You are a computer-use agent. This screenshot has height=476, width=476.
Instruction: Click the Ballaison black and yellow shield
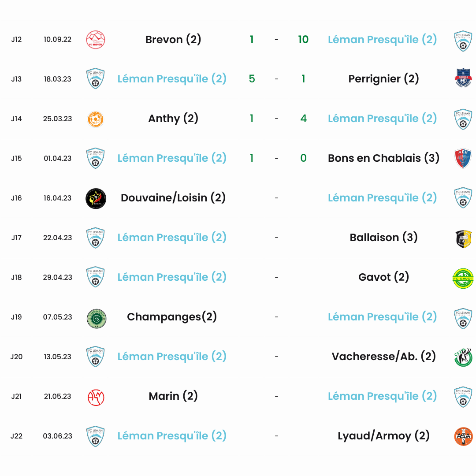(464, 238)
